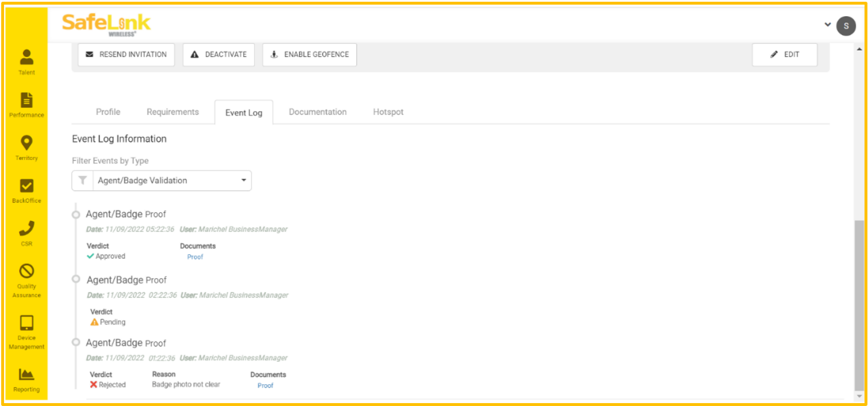Screen dimensions: 868x406
Task: Expand the account menu chevron
Action: click(x=828, y=25)
